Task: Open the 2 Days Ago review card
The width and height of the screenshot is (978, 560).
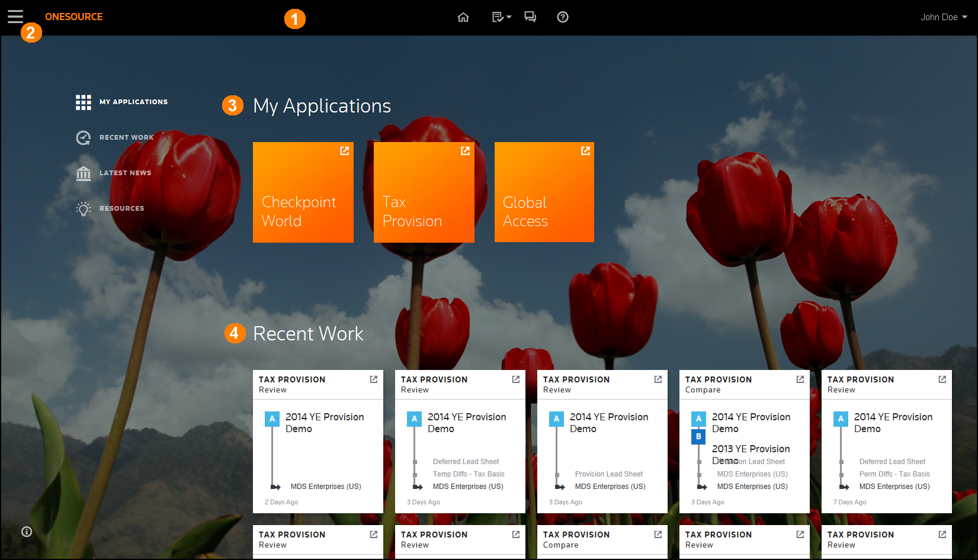Action: point(318,442)
